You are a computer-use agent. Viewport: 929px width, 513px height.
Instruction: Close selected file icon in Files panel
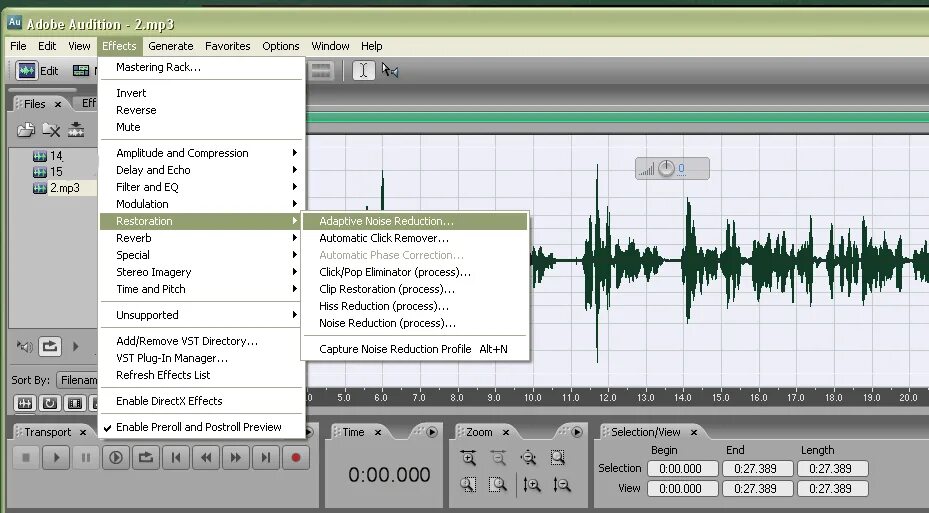coord(50,130)
